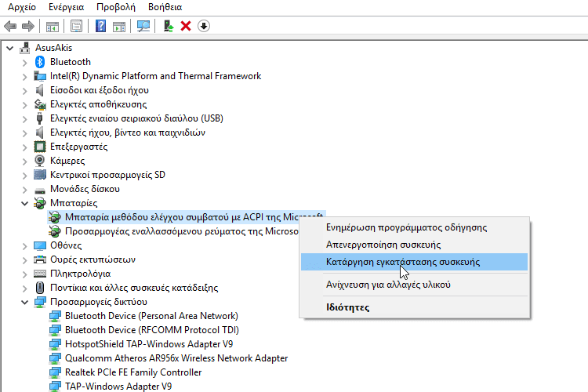Click the Ουρές εκτυπώσεων label

[x=93, y=260]
